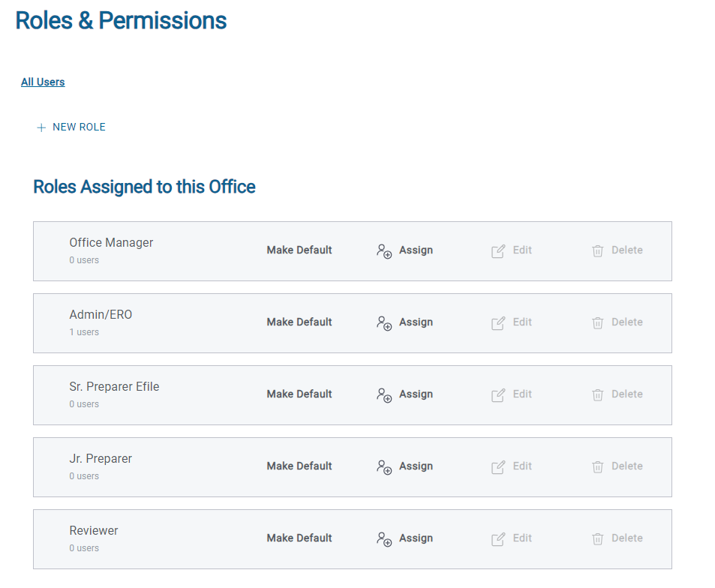Click the edit pencil icon for Office Manager
The height and width of the screenshot is (588, 715).
pyautogui.click(x=498, y=251)
